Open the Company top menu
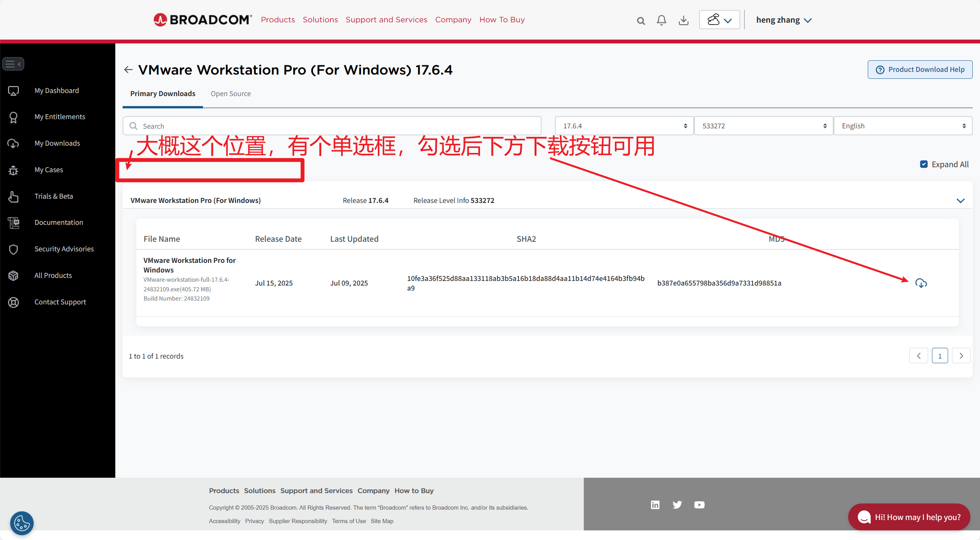Viewport: 980px width, 540px height. [x=453, y=20]
